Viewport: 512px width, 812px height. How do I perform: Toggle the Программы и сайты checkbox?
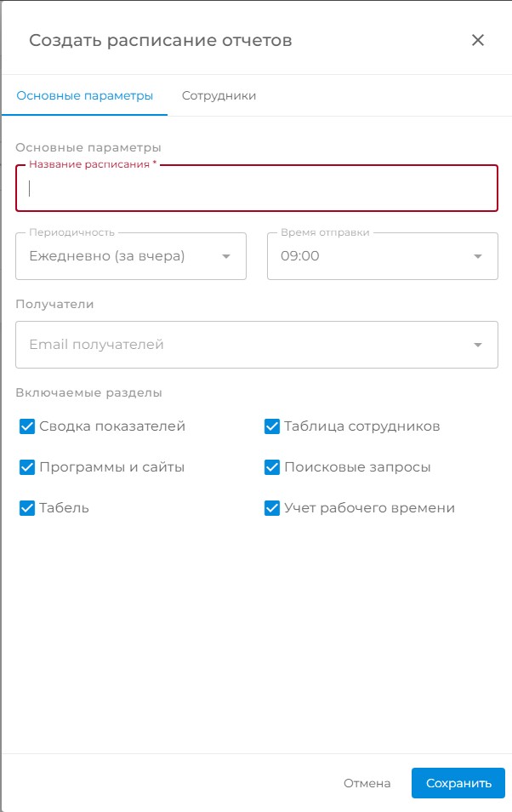pyautogui.click(x=27, y=467)
